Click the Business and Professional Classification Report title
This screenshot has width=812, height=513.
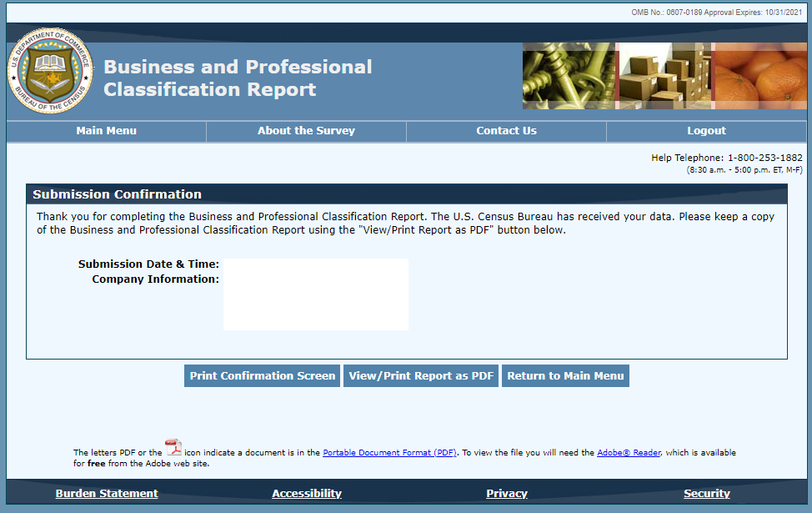238,78
